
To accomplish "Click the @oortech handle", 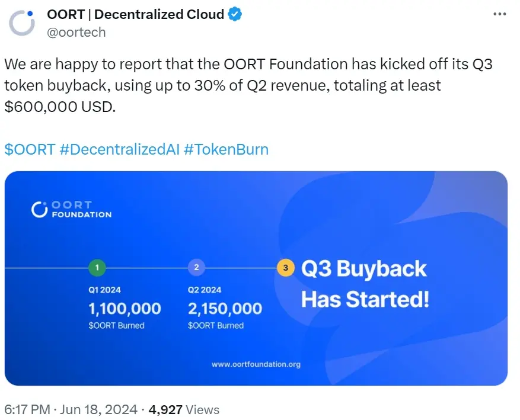I will point(77,32).
